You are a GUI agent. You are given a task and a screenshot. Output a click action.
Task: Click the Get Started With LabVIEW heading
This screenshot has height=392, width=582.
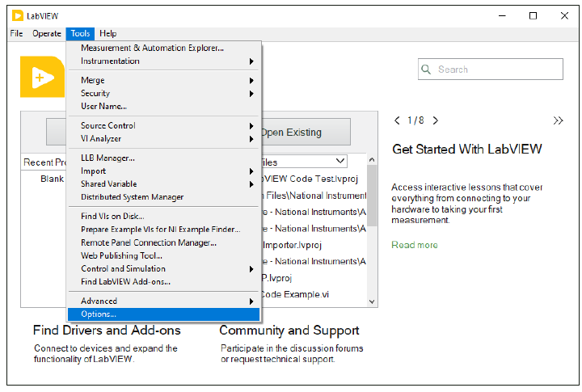point(467,150)
